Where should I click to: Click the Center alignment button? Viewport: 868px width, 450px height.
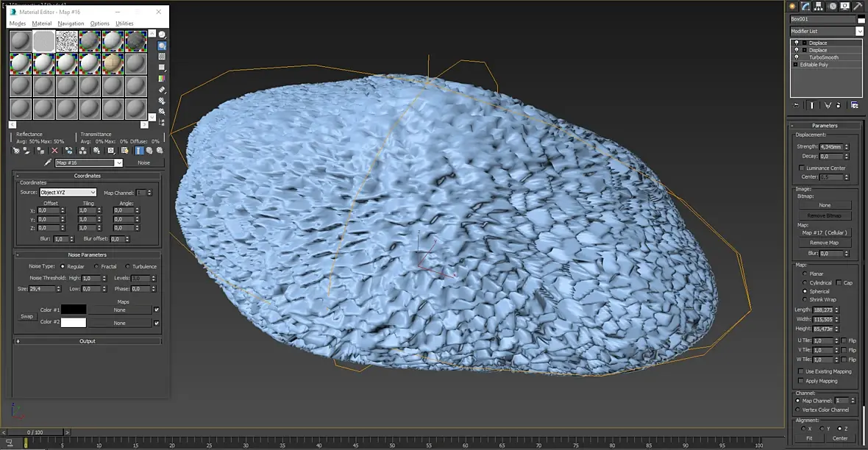pos(840,438)
